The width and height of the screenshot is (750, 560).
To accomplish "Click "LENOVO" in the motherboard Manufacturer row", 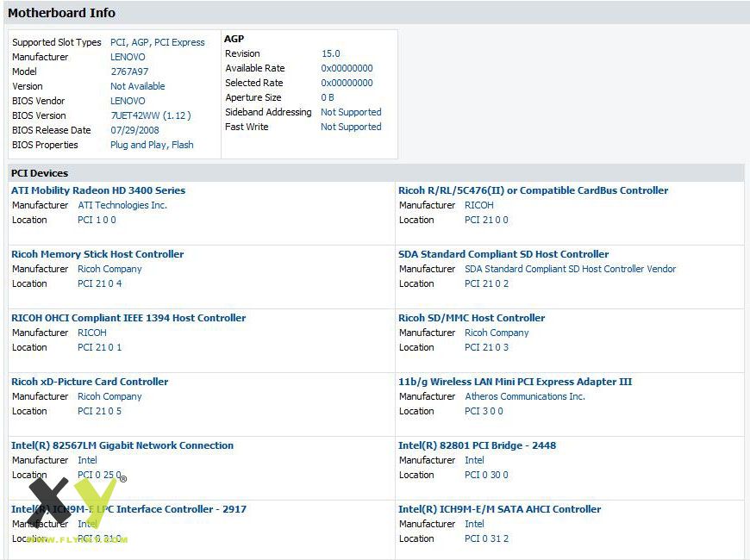I will point(128,57).
